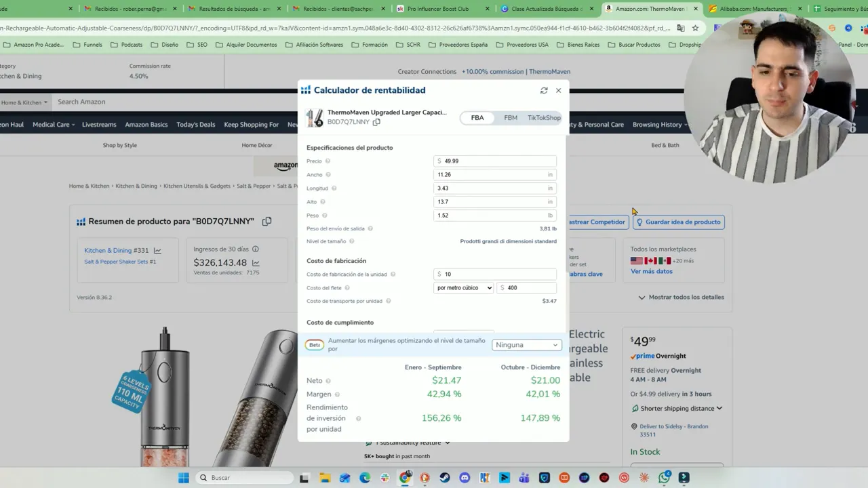The image size is (868, 488).
Task: Copy ASIN B0D7Q7LNNY in calculator header
Action: click(376, 122)
